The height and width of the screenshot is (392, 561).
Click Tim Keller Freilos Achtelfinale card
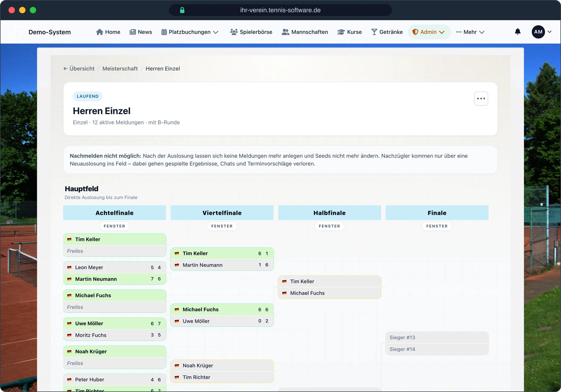(x=114, y=245)
